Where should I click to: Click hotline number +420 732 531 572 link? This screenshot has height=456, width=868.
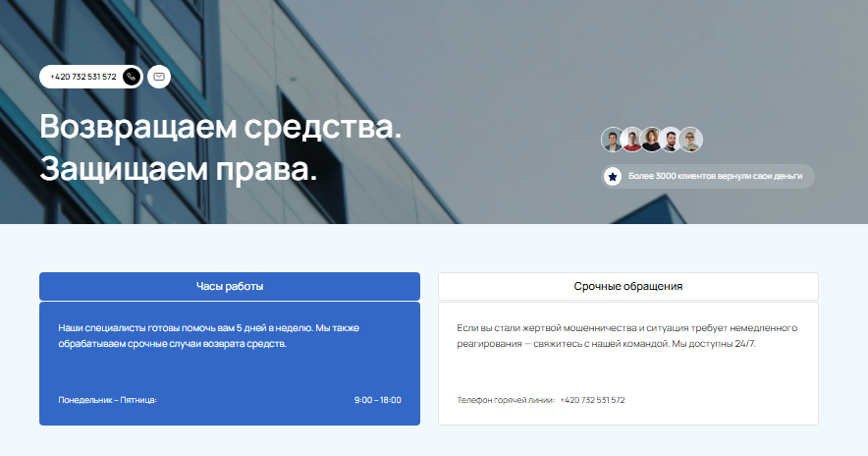point(592,400)
